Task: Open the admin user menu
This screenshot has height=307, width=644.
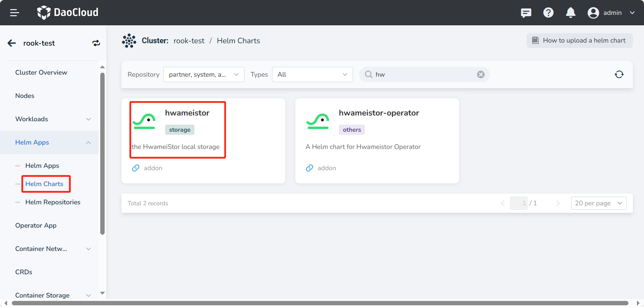Action: coord(611,13)
